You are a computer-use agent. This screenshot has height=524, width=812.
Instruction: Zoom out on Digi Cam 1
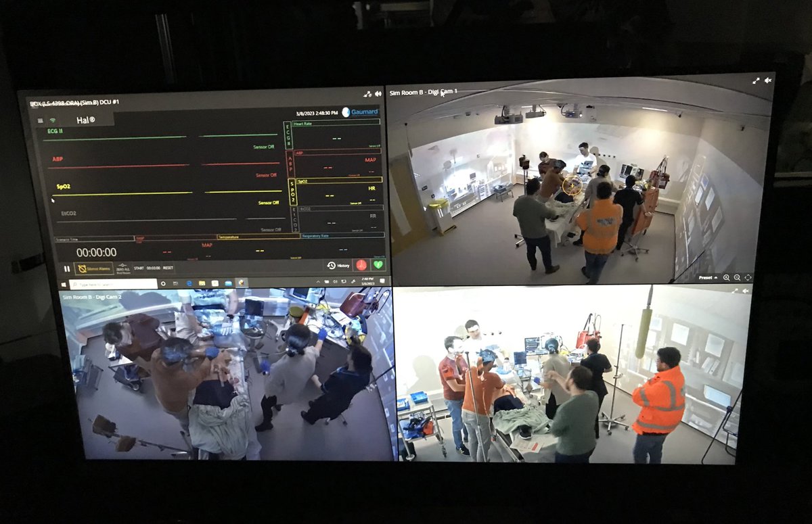point(737,277)
